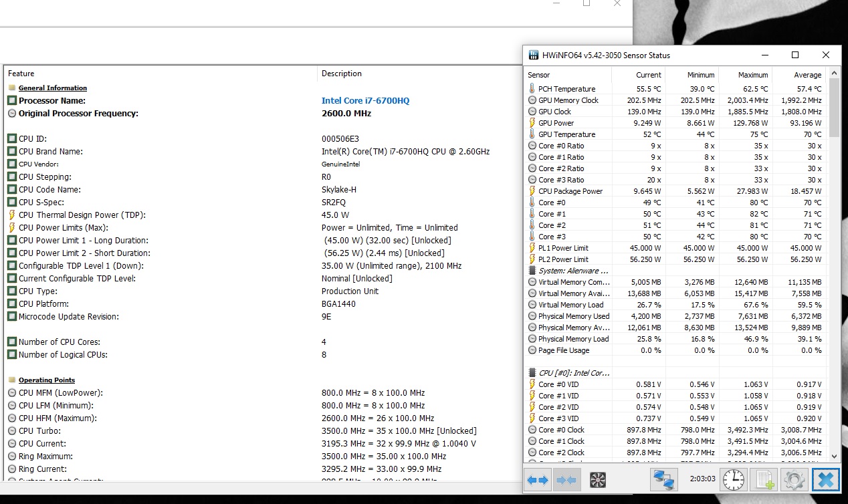Image resolution: width=848 pixels, height=504 pixels.
Task: Open sensor settings gear icon
Action: click(x=794, y=479)
